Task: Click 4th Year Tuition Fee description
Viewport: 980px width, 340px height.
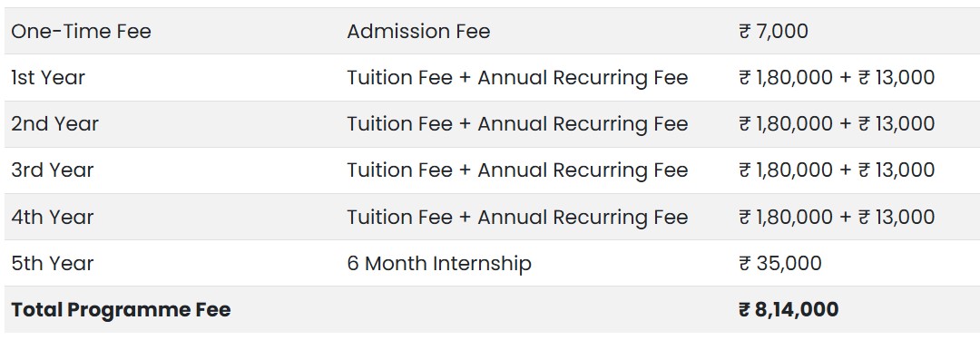Action: pos(517,217)
